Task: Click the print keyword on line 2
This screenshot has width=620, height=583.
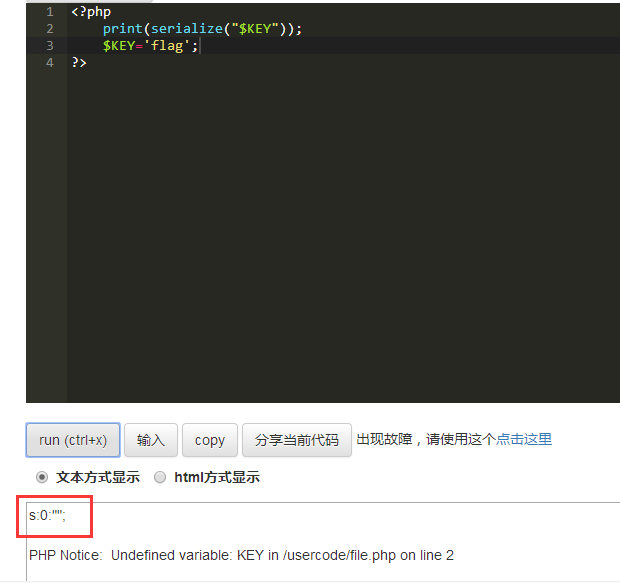Action: tap(123, 29)
